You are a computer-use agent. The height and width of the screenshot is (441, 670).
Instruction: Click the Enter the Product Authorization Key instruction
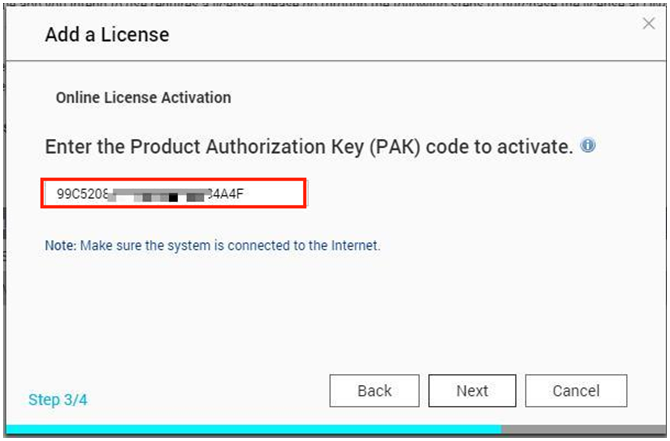coord(309,147)
